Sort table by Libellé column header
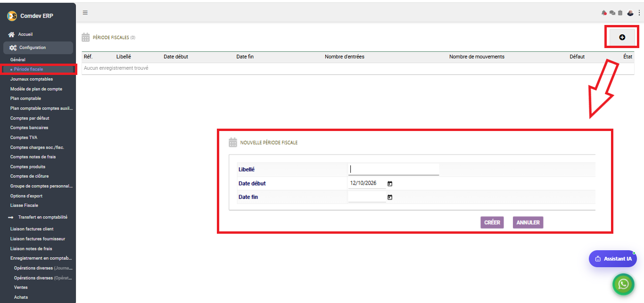 (x=124, y=57)
